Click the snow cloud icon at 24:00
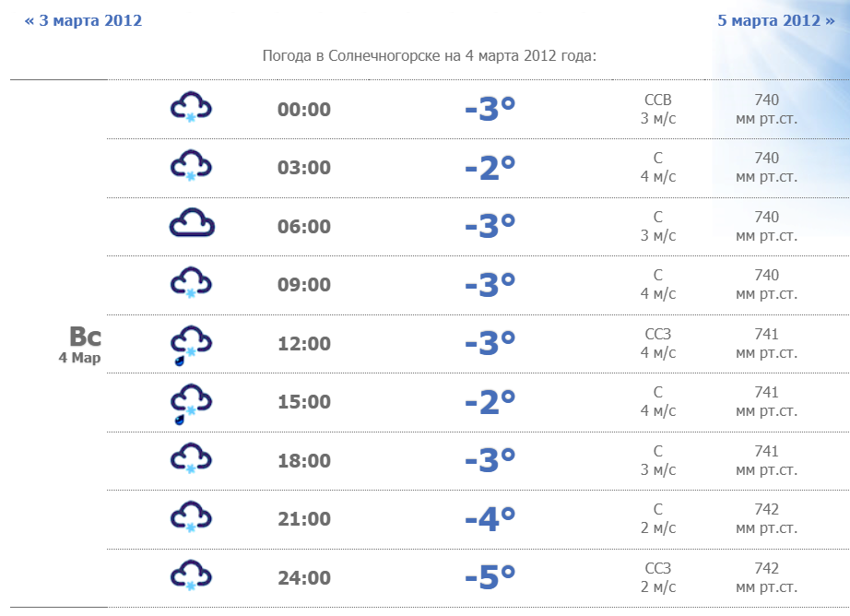The width and height of the screenshot is (850, 616). (191, 576)
